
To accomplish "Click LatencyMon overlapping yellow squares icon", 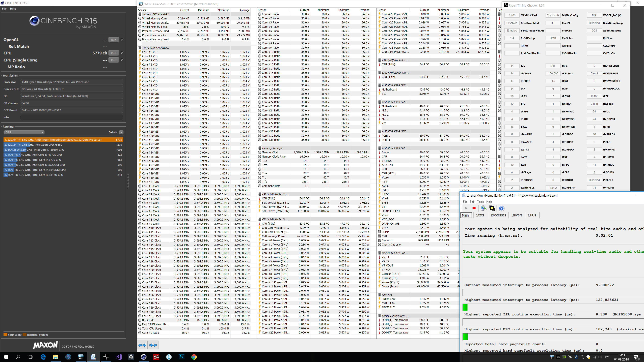I will tap(492, 208).
